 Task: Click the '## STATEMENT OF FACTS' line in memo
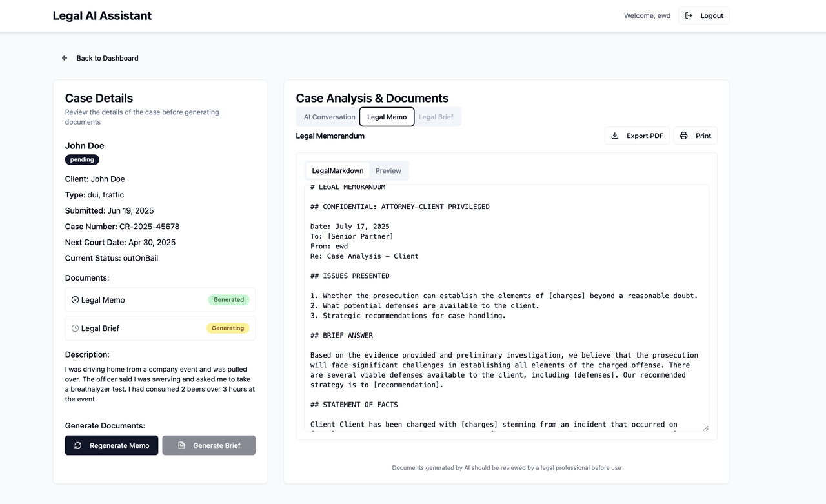coord(354,405)
